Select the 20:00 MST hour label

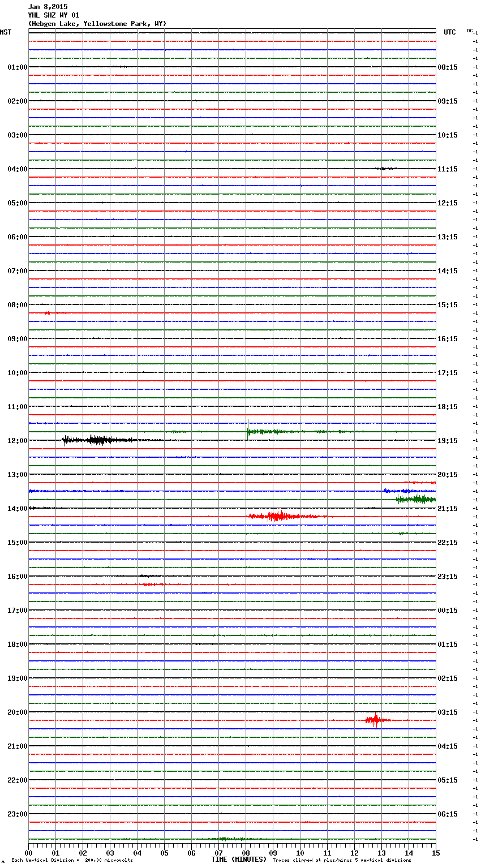coord(17,712)
